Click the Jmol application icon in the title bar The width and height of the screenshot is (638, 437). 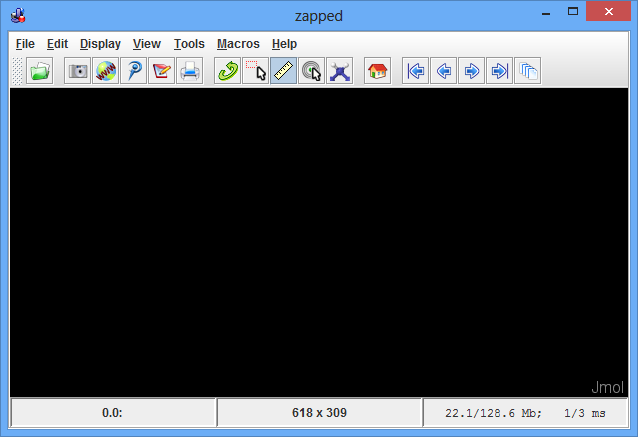click(x=18, y=16)
